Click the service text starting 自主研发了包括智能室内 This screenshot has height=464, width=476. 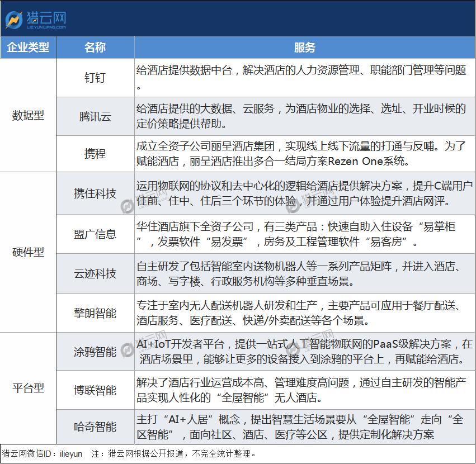[x=299, y=274]
